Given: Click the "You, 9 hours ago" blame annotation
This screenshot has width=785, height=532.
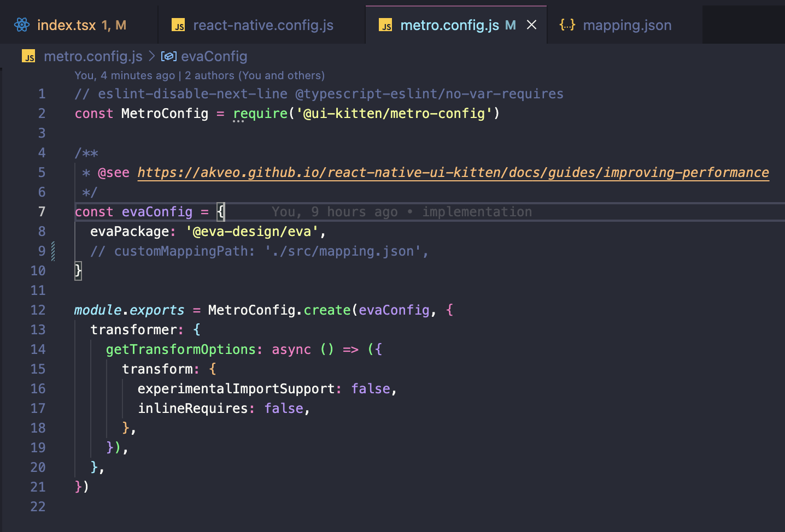Looking at the screenshot, I should click(x=335, y=212).
